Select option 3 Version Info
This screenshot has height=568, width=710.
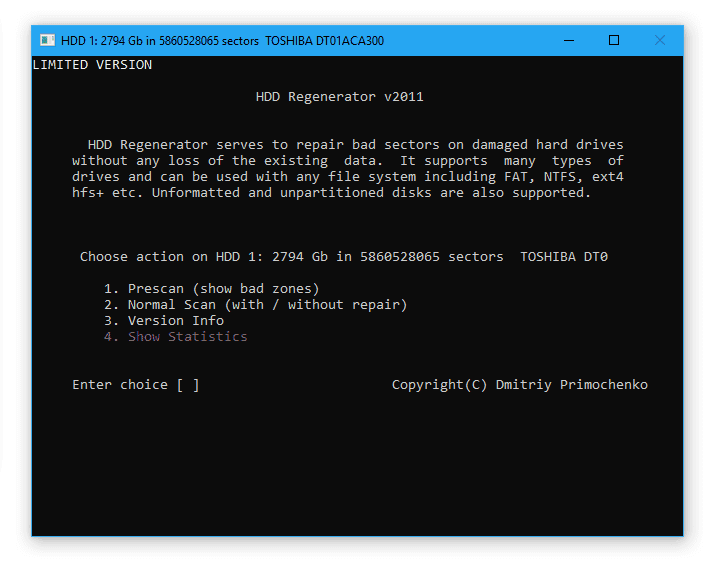(164, 321)
